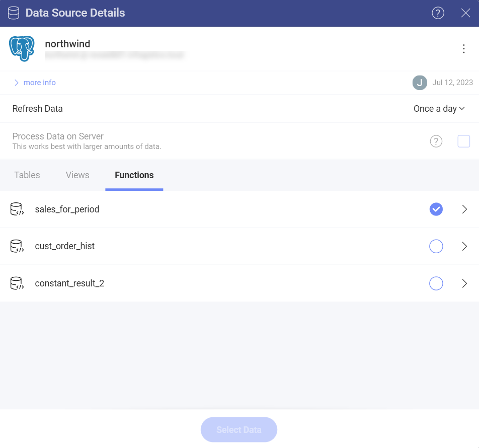Screen dimensions: 479x448
Task: Expand sales_for_period details chevron
Action: coord(464,209)
